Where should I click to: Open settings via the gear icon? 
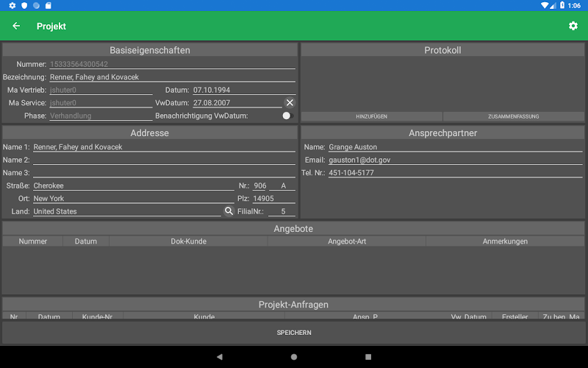point(573,26)
